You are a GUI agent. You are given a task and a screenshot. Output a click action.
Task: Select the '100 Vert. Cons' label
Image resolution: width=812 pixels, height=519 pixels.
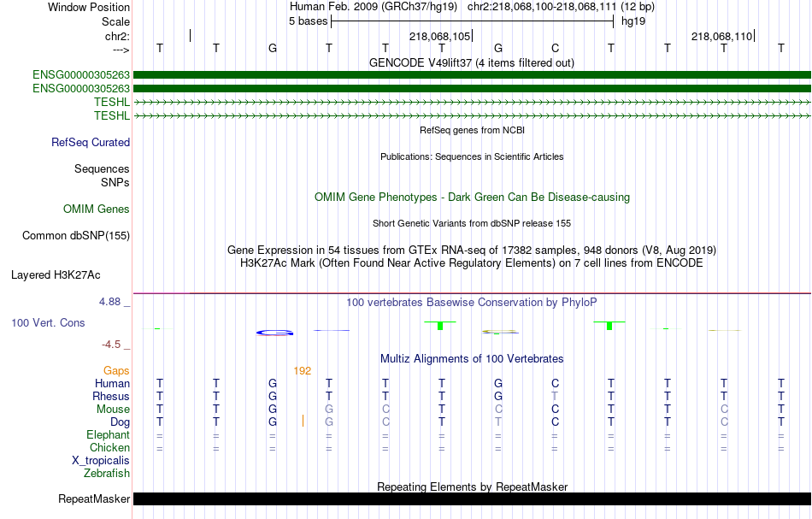[48, 322]
